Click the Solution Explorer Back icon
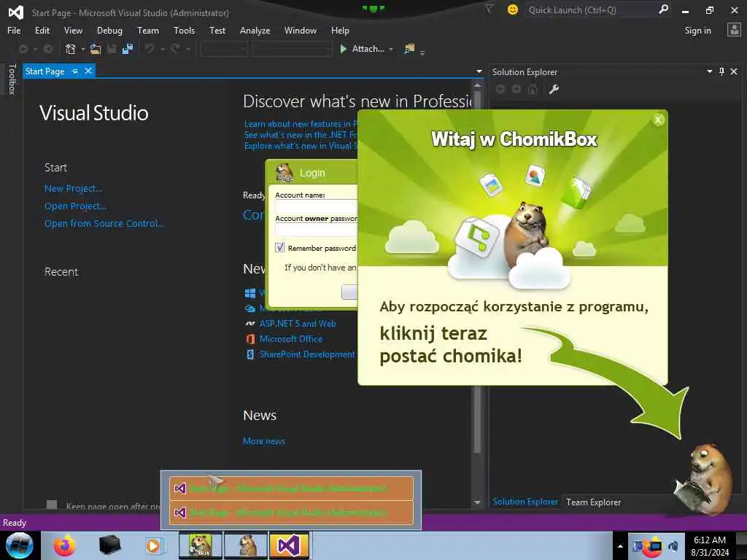 click(500, 89)
